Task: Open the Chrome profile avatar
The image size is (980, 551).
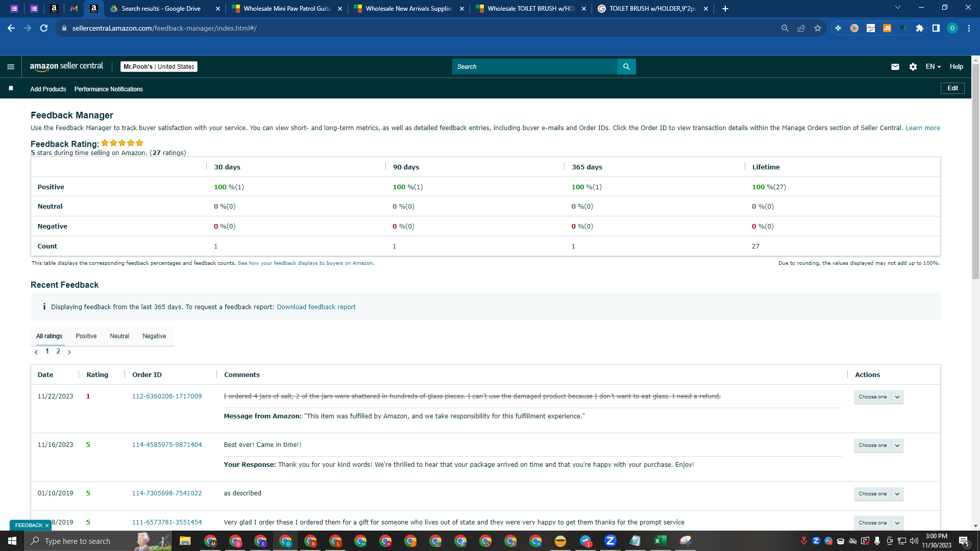Action: point(952,28)
